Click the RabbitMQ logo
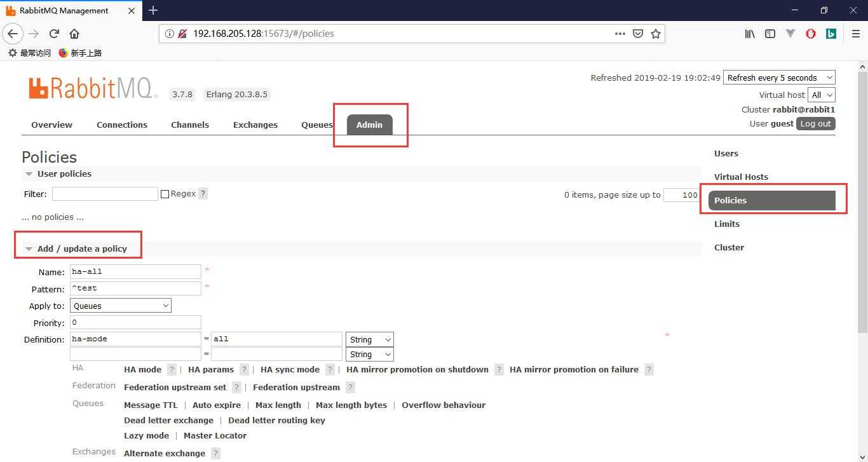This screenshot has height=462, width=868. [x=93, y=88]
